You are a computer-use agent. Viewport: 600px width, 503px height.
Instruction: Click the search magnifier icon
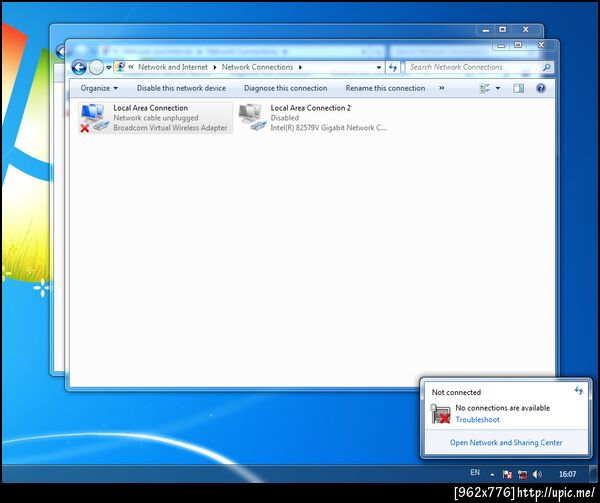547,67
